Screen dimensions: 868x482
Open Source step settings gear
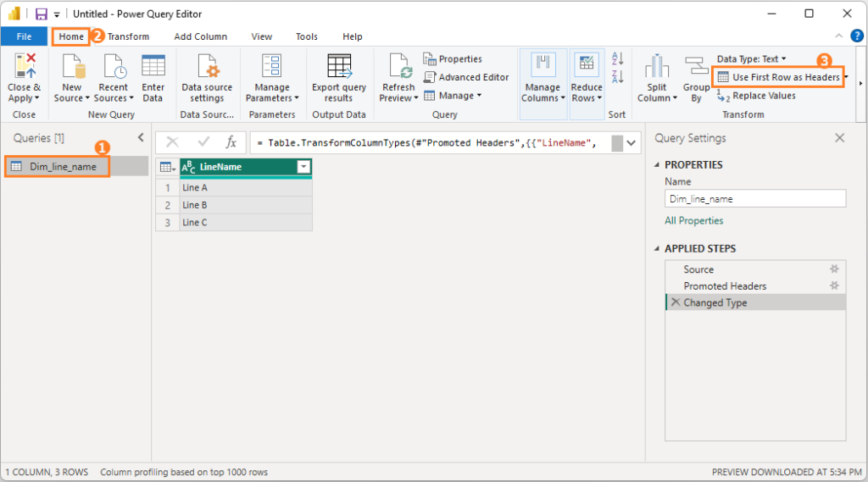coord(834,269)
